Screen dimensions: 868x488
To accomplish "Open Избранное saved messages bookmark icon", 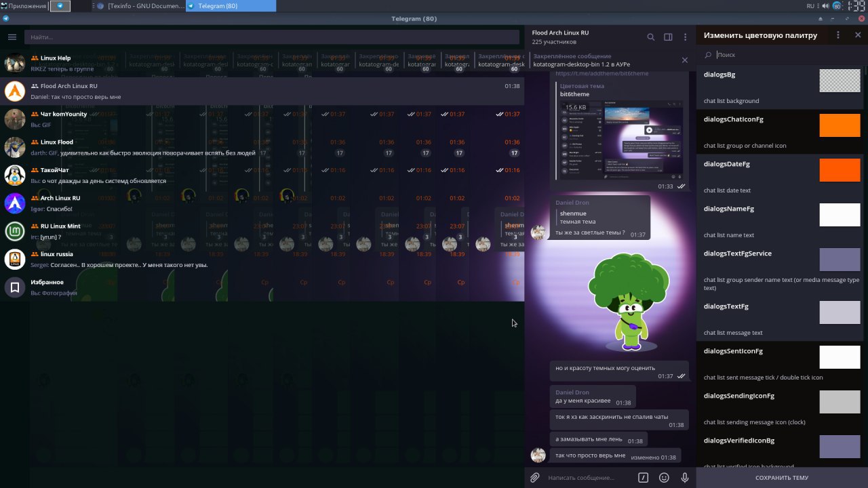I will tap(15, 287).
